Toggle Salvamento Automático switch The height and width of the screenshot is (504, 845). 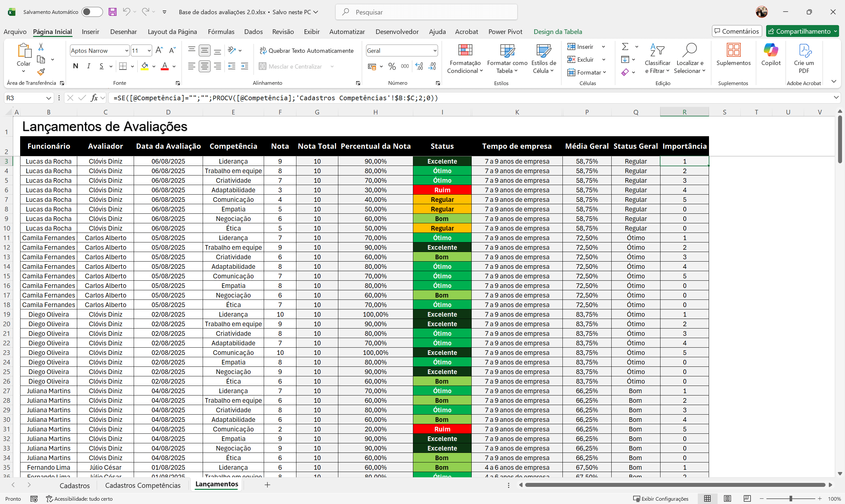[92, 12]
